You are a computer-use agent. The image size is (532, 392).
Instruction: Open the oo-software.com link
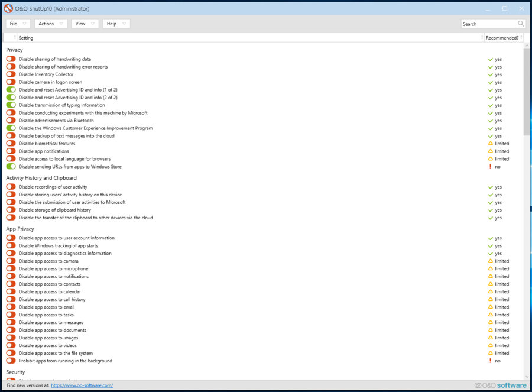click(82, 385)
